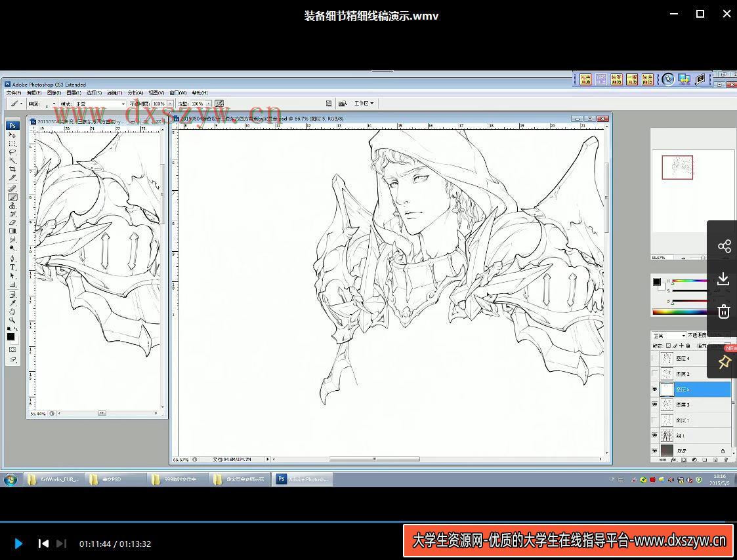
Task: Open the 图像(I) menu
Action: pos(54,93)
